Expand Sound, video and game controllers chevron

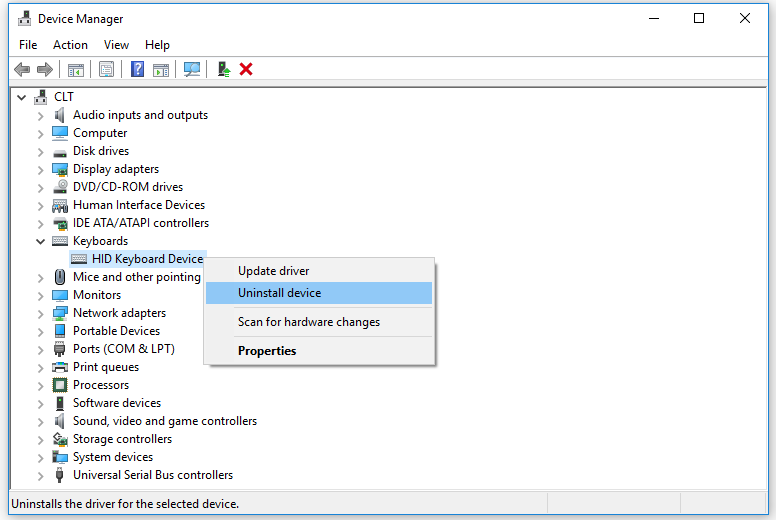click(x=41, y=422)
